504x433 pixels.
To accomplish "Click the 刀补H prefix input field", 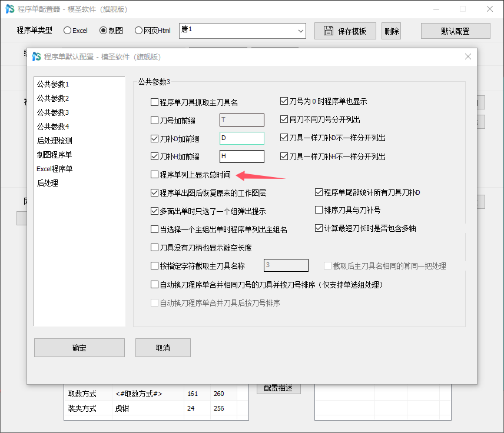I will pyautogui.click(x=242, y=156).
